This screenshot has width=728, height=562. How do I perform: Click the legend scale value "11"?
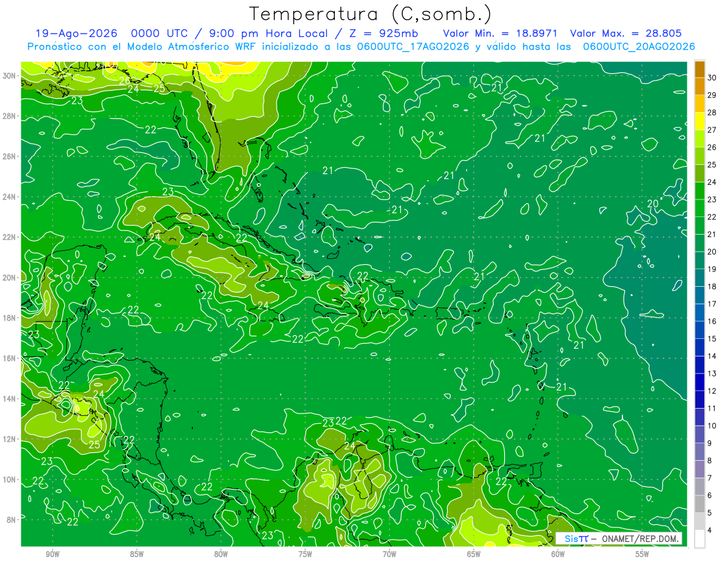pyautogui.click(x=712, y=409)
